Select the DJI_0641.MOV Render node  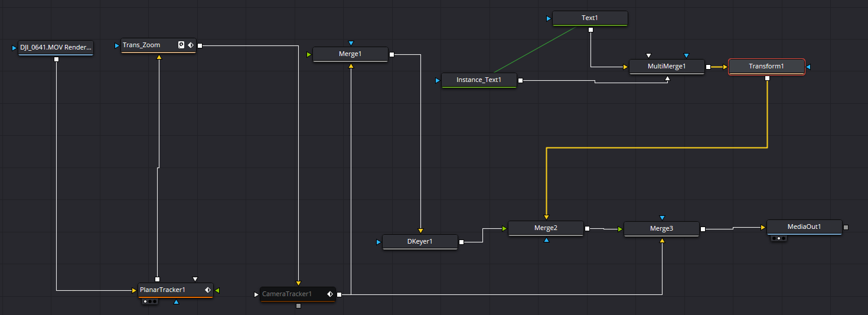click(56, 48)
